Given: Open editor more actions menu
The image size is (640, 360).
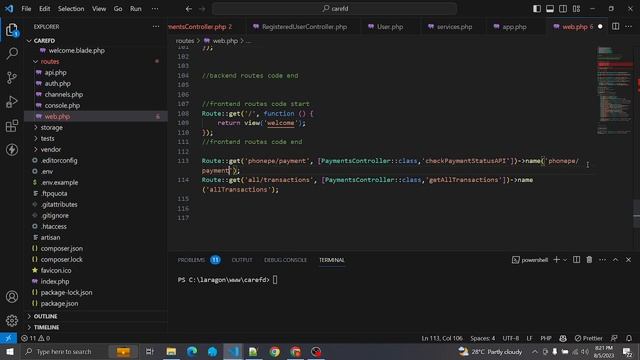Looking at the screenshot, I should (x=629, y=27).
